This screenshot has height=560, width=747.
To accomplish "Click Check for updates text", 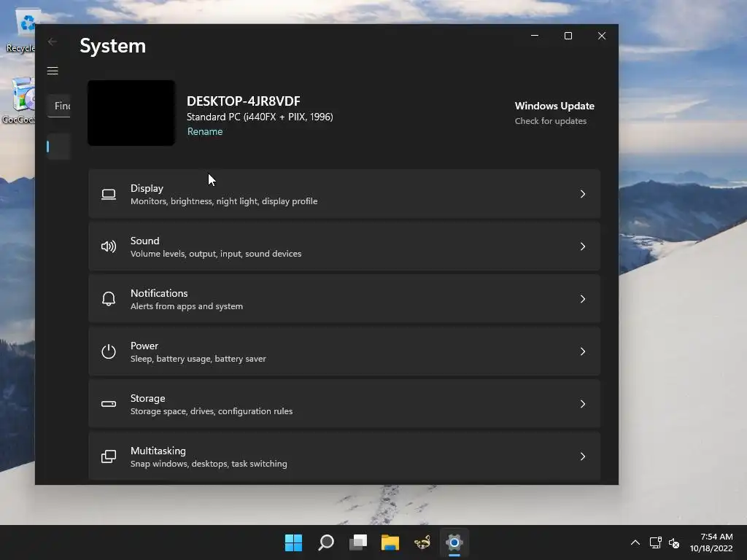I will [x=551, y=121].
